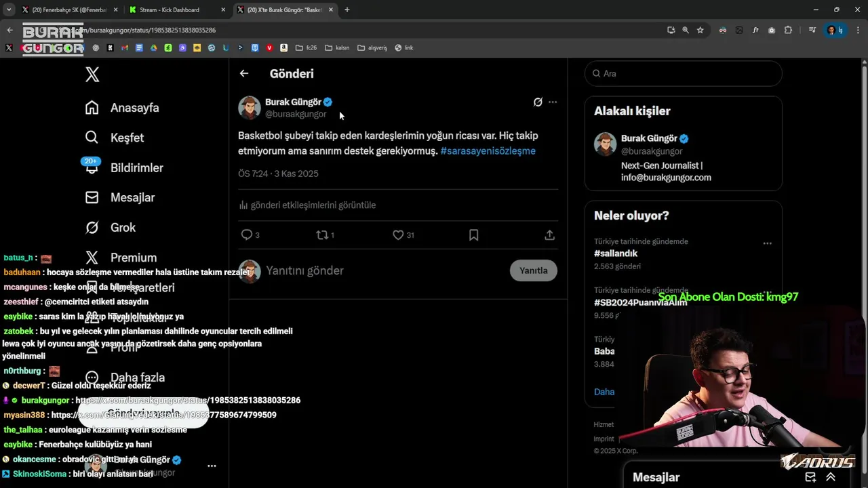Open Anasayfa home in sidebar
The height and width of the screenshot is (488, 868).
122,108
